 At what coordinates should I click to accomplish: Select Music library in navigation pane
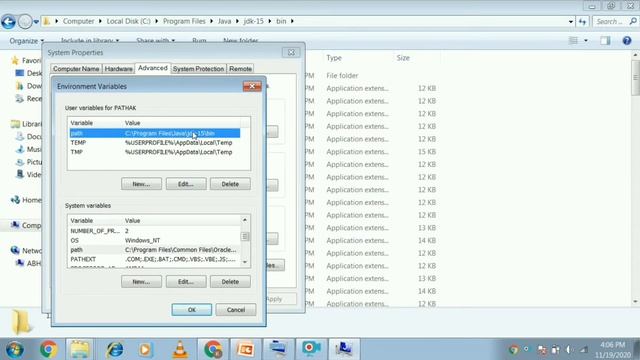29,149
